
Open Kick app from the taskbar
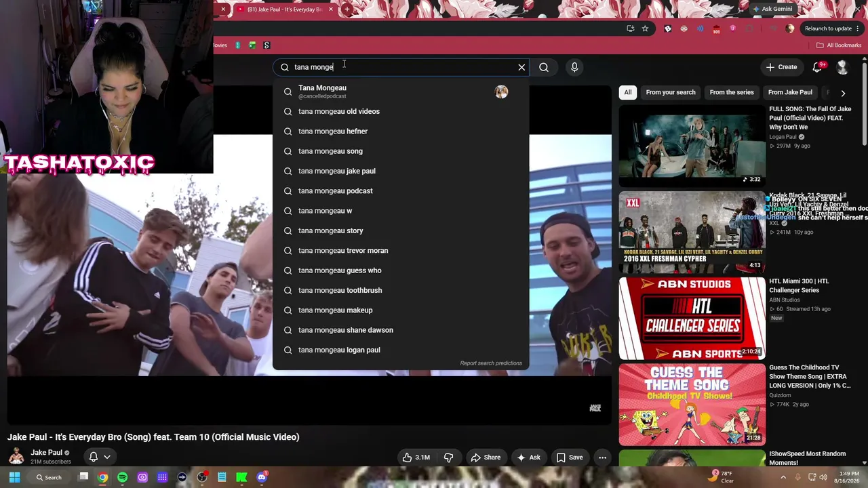[241, 477]
